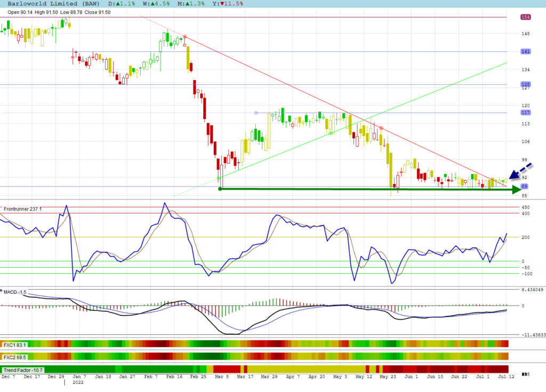Click the 'Feb 25' date label
Image resolution: width=546 pixels, height=392 pixels.
coord(198,377)
